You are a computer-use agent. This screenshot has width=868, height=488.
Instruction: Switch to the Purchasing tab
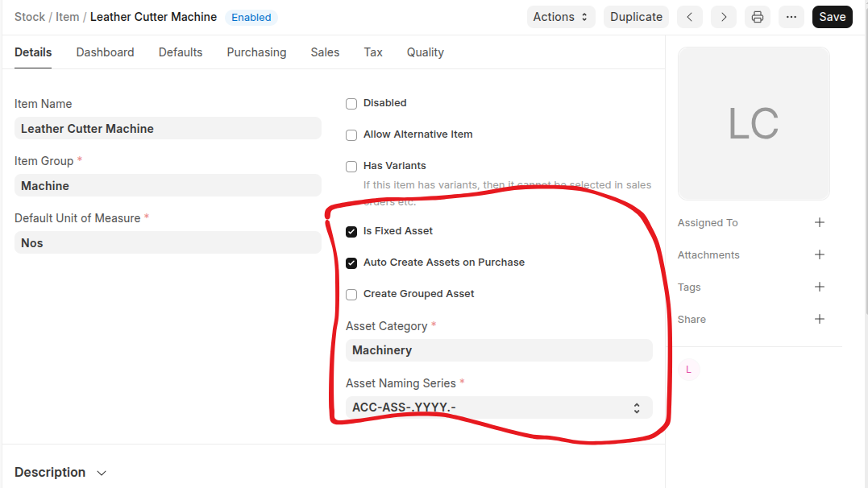[256, 52]
